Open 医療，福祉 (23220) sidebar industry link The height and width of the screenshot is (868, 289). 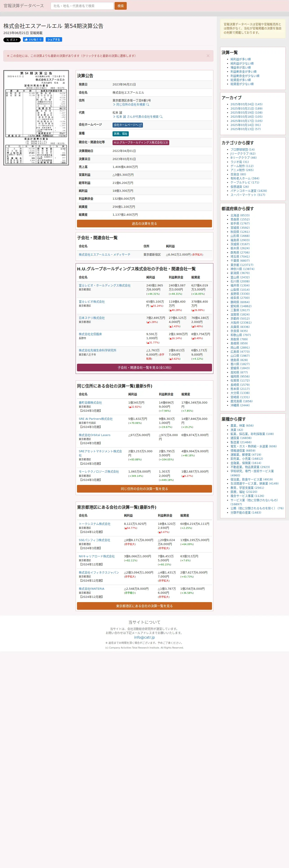coord(244,492)
